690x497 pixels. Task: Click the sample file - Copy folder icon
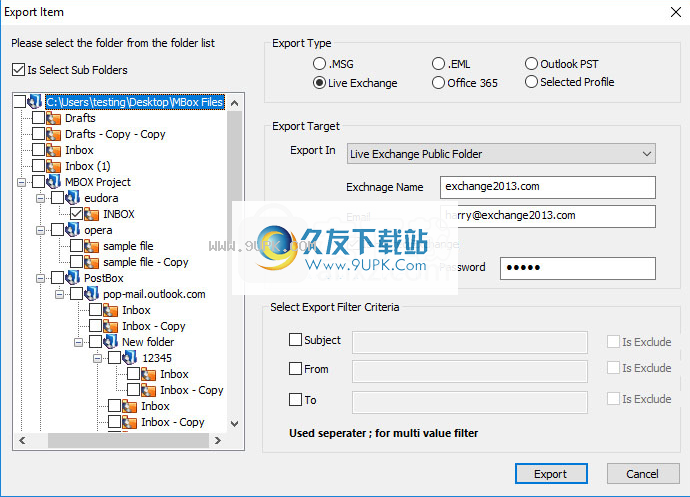click(92, 262)
